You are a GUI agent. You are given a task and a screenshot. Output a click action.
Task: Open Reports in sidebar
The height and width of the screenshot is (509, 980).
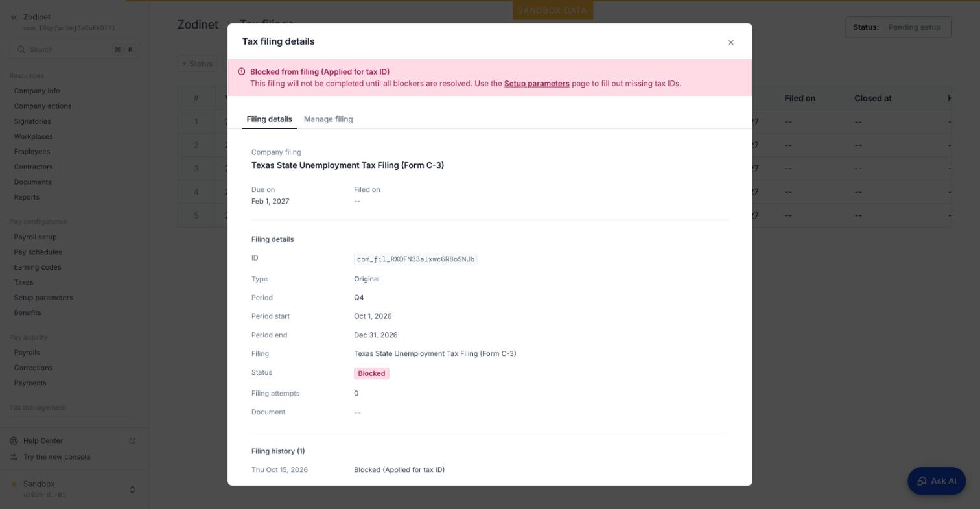(x=27, y=198)
